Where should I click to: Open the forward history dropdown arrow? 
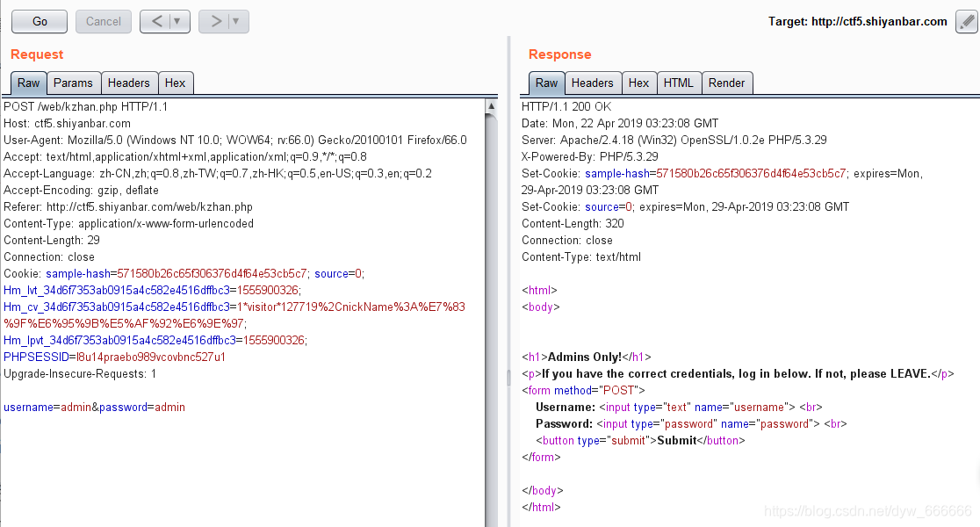tap(236, 21)
